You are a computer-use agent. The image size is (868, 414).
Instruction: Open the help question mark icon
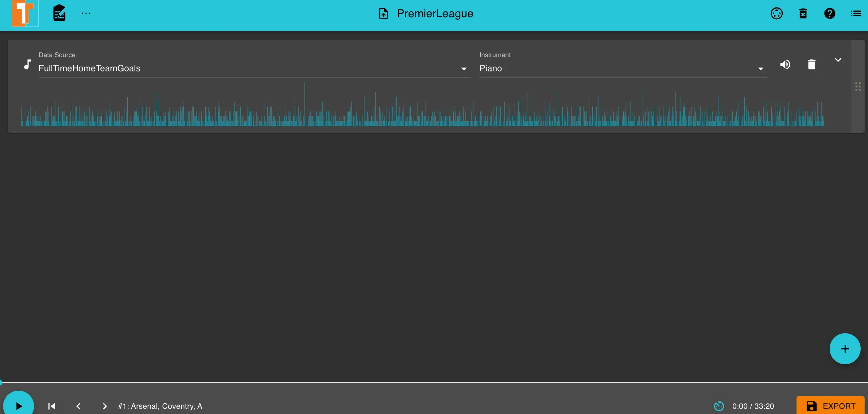click(830, 14)
